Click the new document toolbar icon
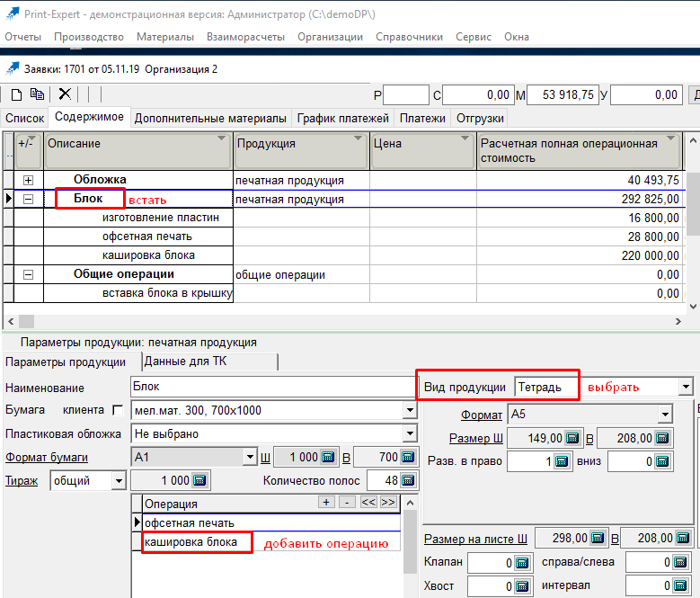Viewport: 700px width, 598px height. 16,94
